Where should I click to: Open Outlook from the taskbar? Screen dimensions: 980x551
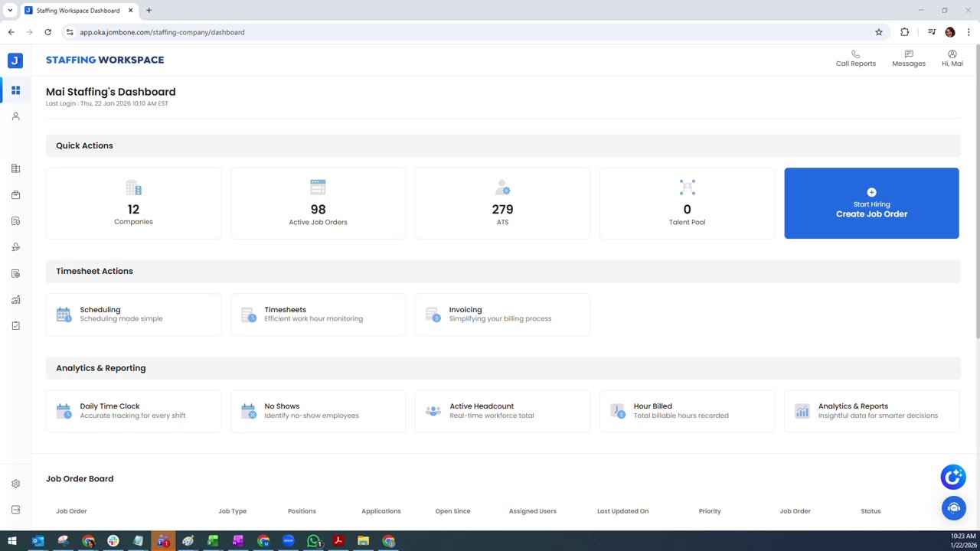[38, 541]
